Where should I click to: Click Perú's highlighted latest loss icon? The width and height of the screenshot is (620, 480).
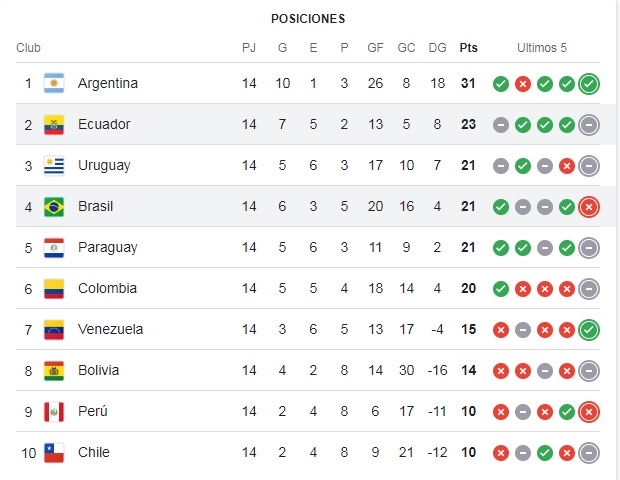(x=589, y=412)
